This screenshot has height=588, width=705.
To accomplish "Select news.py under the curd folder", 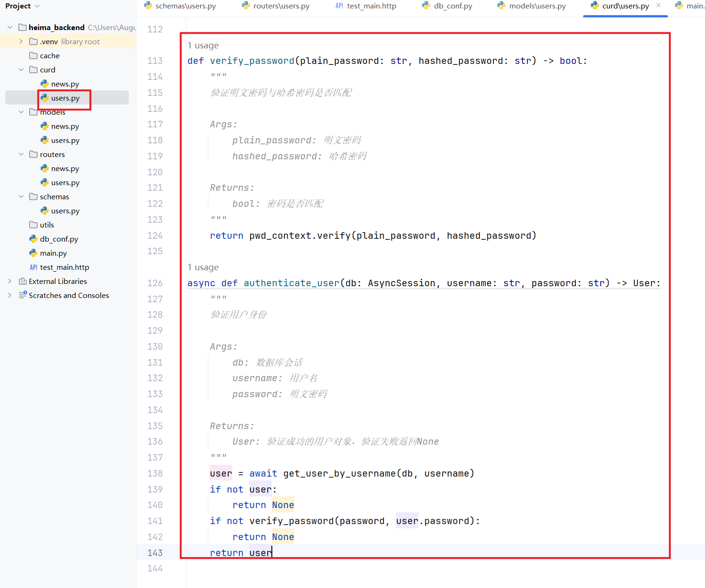I will [65, 84].
